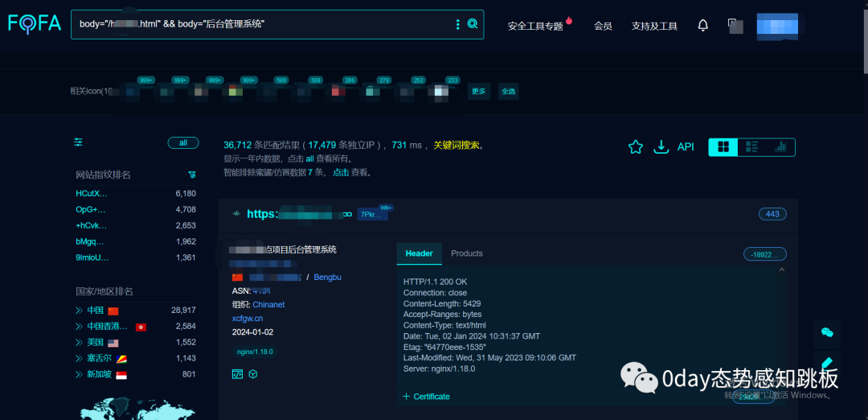Click the nginx/1.18.0 tag
The height and width of the screenshot is (420, 868).
click(255, 352)
